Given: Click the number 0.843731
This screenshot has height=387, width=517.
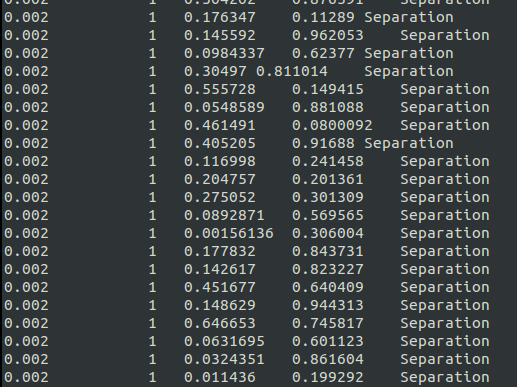Looking at the screenshot, I should (328, 251).
